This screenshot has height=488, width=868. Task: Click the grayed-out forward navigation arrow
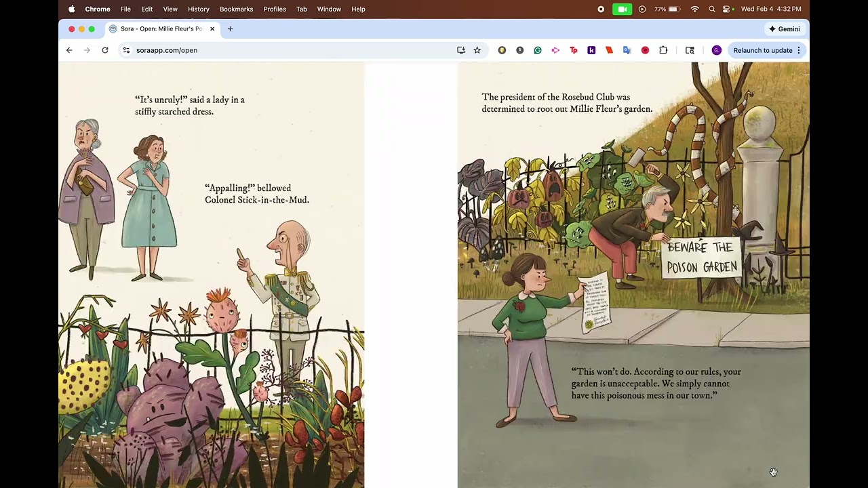pyautogui.click(x=87, y=50)
